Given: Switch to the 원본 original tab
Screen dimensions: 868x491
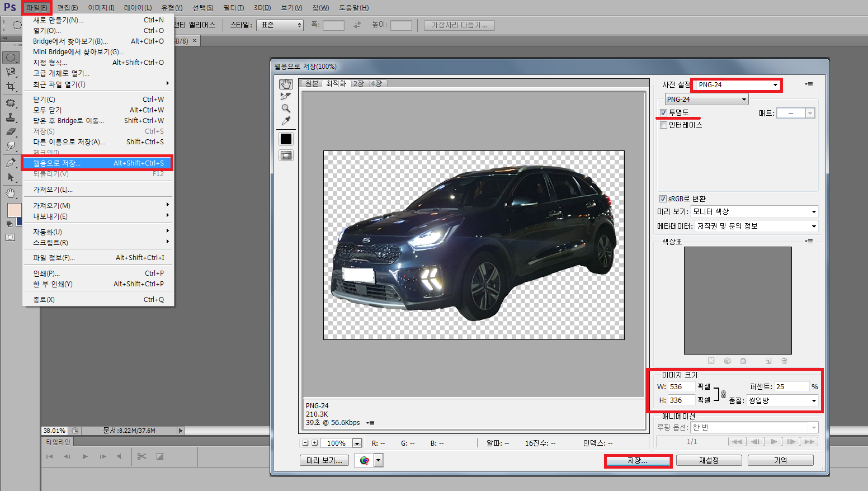Looking at the screenshot, I should 312,83.
